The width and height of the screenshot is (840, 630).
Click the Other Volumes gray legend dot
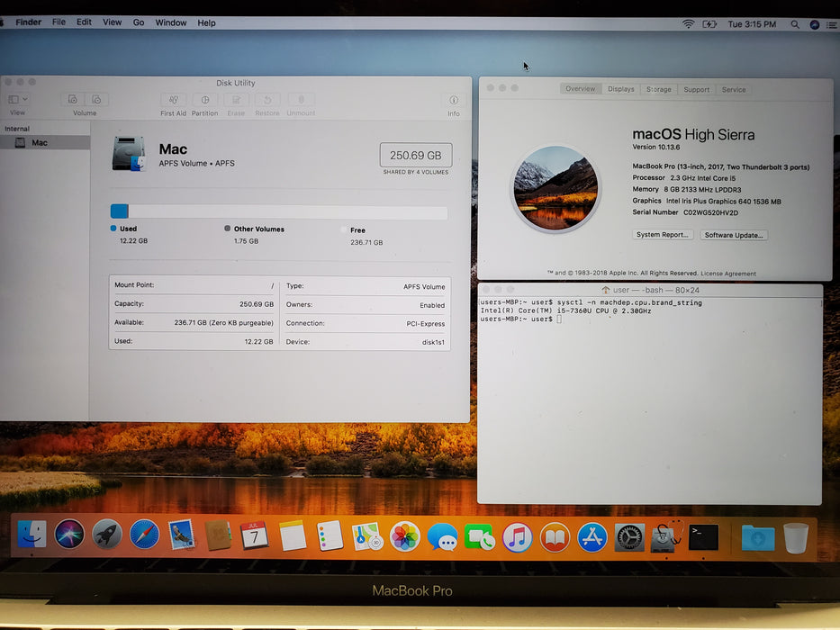point(227,229)
